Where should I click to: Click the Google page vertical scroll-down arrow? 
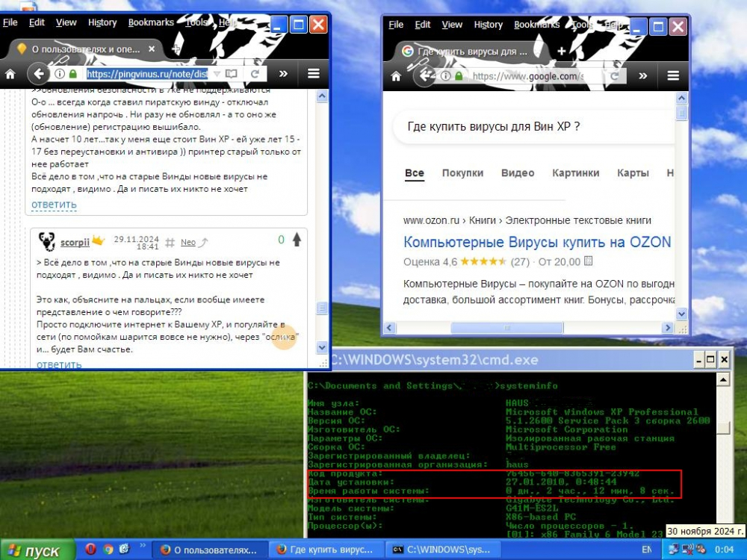682,314
